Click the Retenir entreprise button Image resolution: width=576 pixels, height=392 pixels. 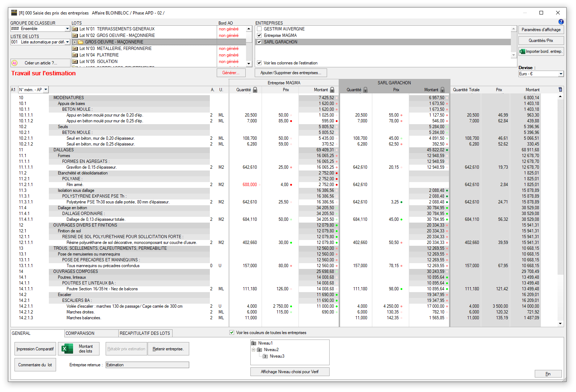pyautogui.click(x=168, y=349)
